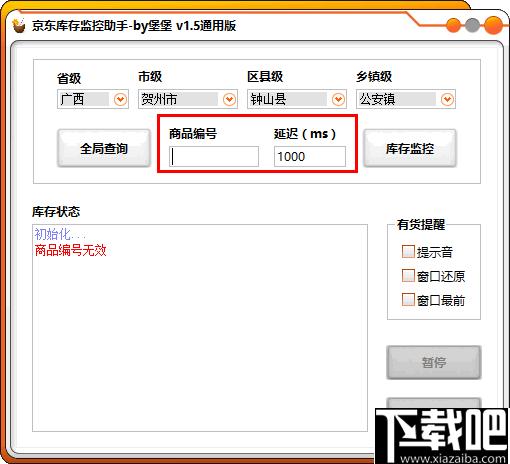The height and width of the screenshot is (464, 510).
Task: Click the 暂停 button
Action: click(434, 362)
